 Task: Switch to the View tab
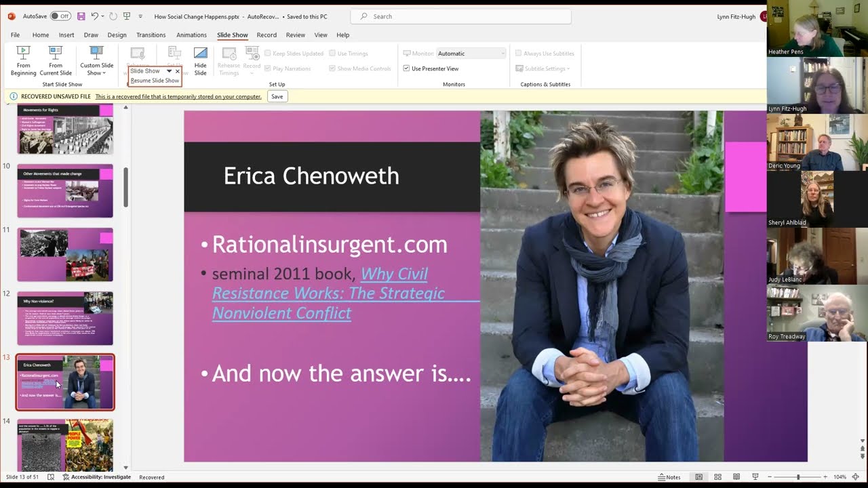321,35
